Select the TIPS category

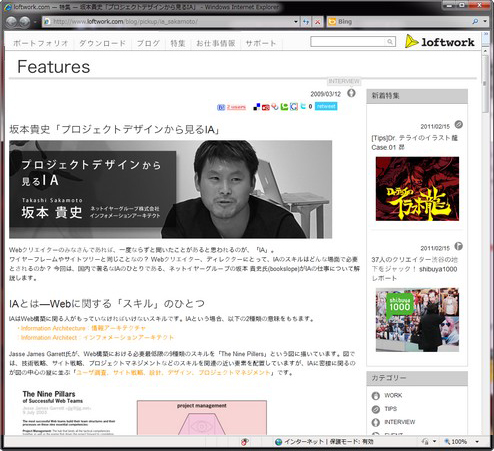(390, 409)
